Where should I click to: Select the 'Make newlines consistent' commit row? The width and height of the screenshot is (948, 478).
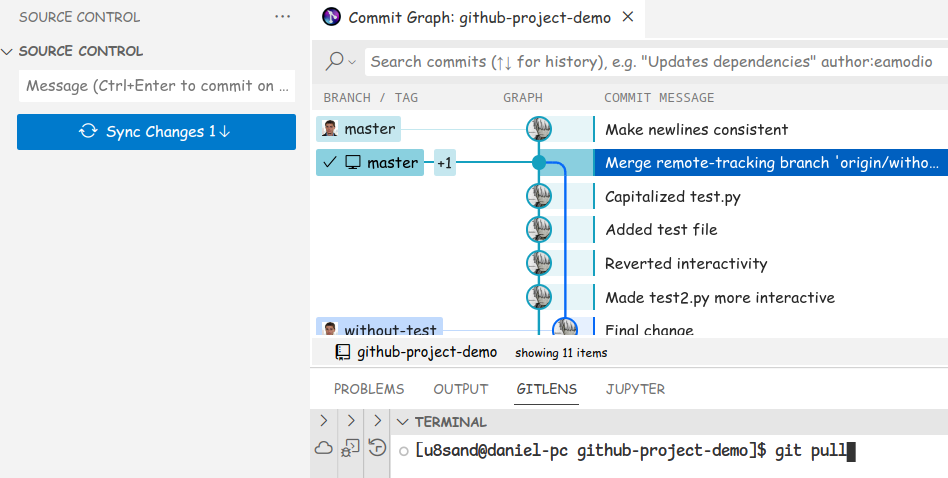pos(696,129)
